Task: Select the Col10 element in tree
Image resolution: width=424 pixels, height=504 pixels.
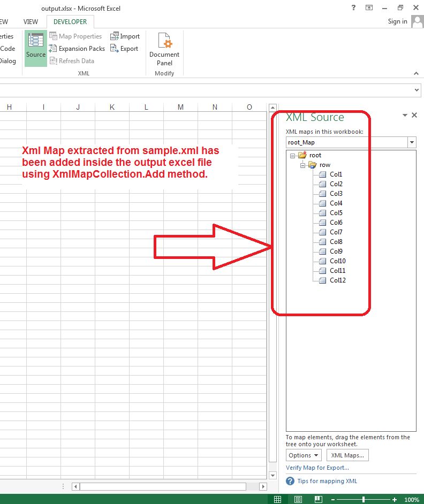Action: click(x=337, y=261)
